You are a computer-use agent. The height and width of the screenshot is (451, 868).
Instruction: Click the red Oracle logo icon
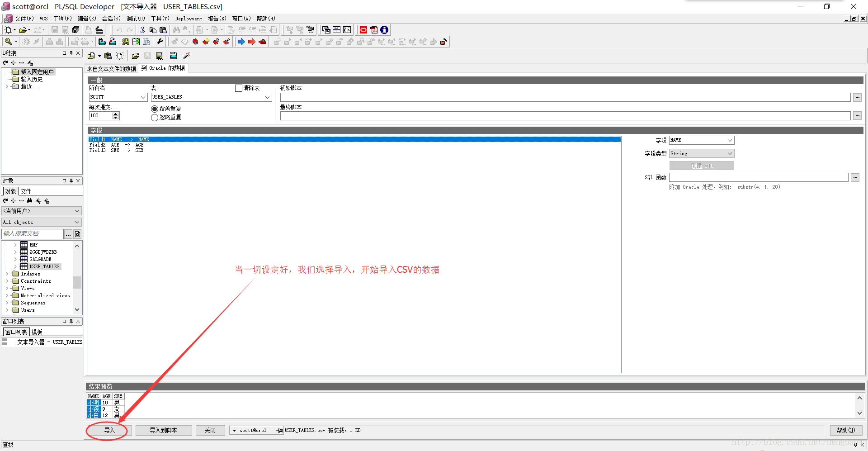[x=363, y=30]
